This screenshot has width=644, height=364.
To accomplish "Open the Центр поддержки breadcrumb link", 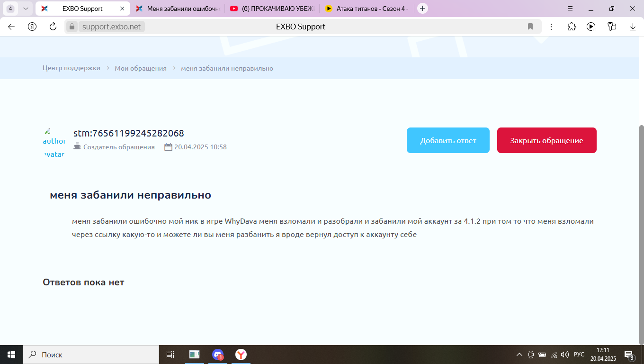I will coord(72,68).
